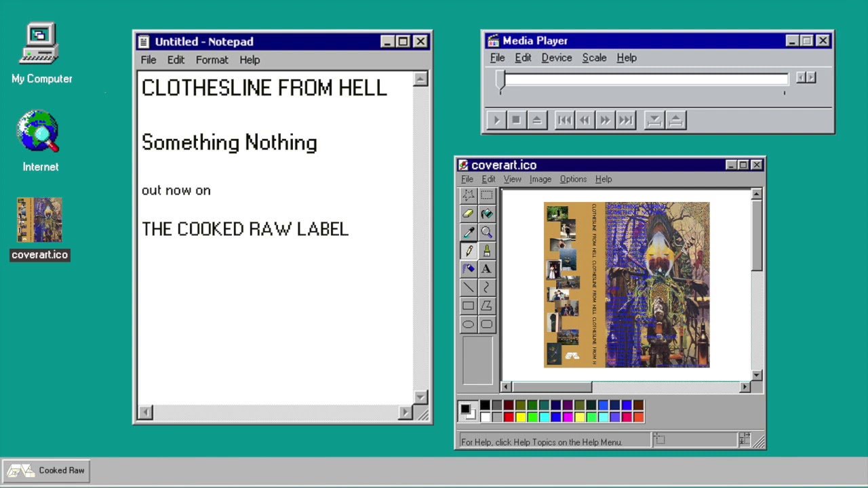Open the Options menu in Paint
The width and height of the screenshot is (868, 488).
[573, 179]
